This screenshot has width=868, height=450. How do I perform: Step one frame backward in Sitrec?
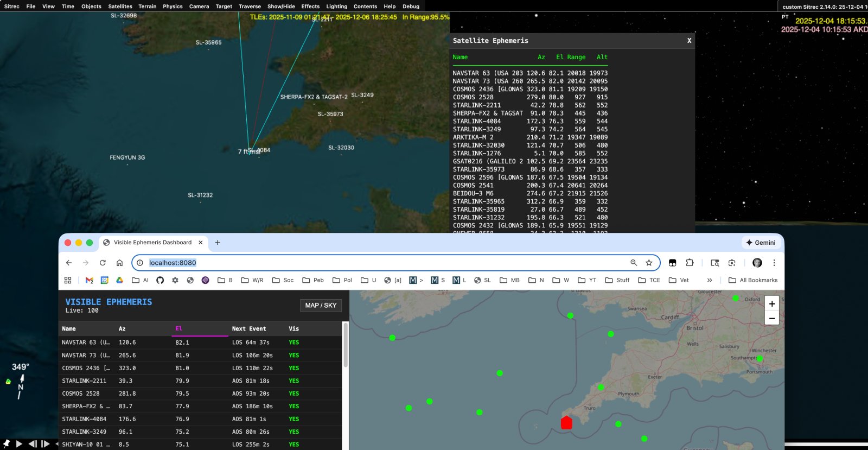[33, 443]
